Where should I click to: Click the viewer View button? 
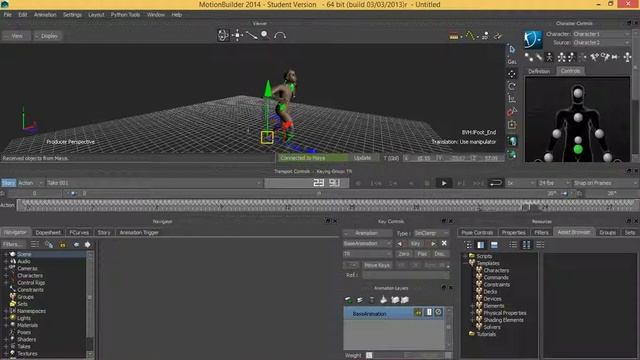tap(16, 36)
